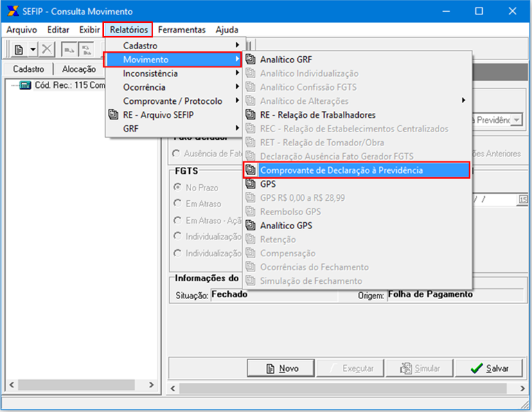532x412 pixels.
Task: Click icon beside Reembolso GPS
Action: click(250, 211)
